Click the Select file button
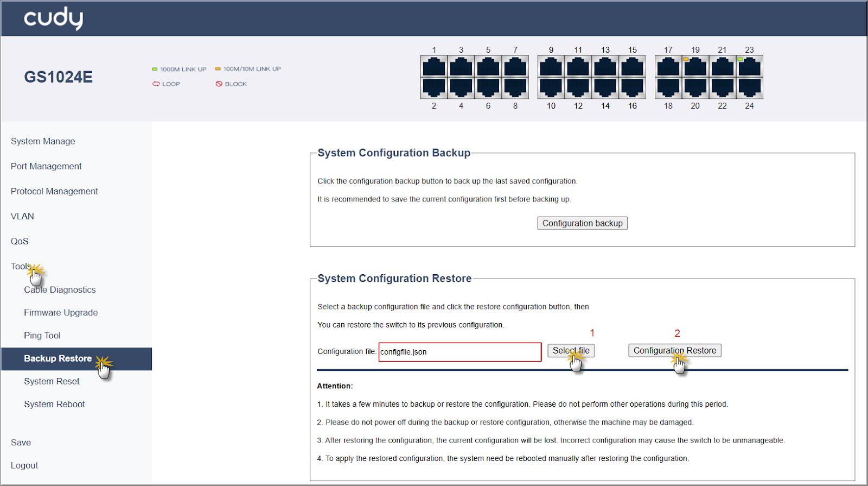This screenshot has width=868, height=486. (571, 351)
